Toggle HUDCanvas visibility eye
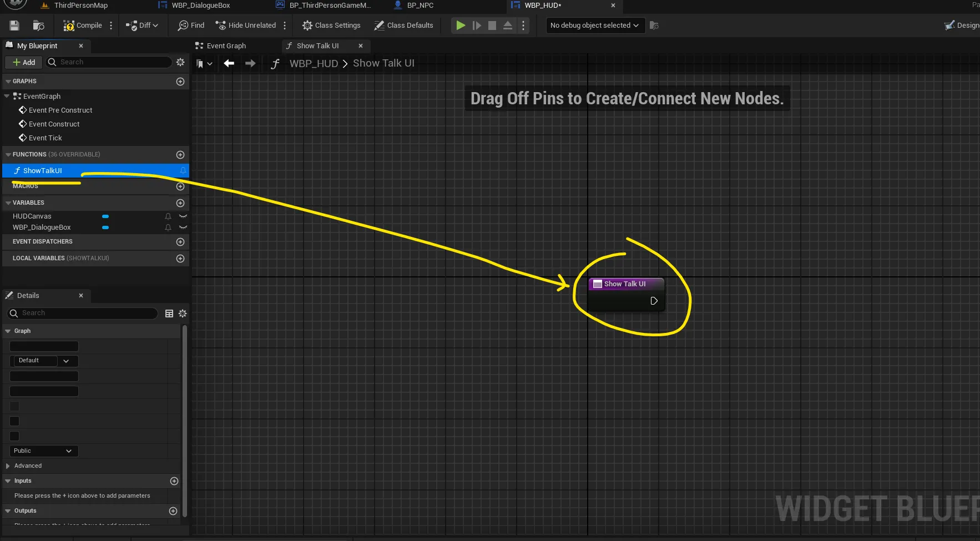Image resolution: width=980 pixels, height=541 pixels. [183, 216]
